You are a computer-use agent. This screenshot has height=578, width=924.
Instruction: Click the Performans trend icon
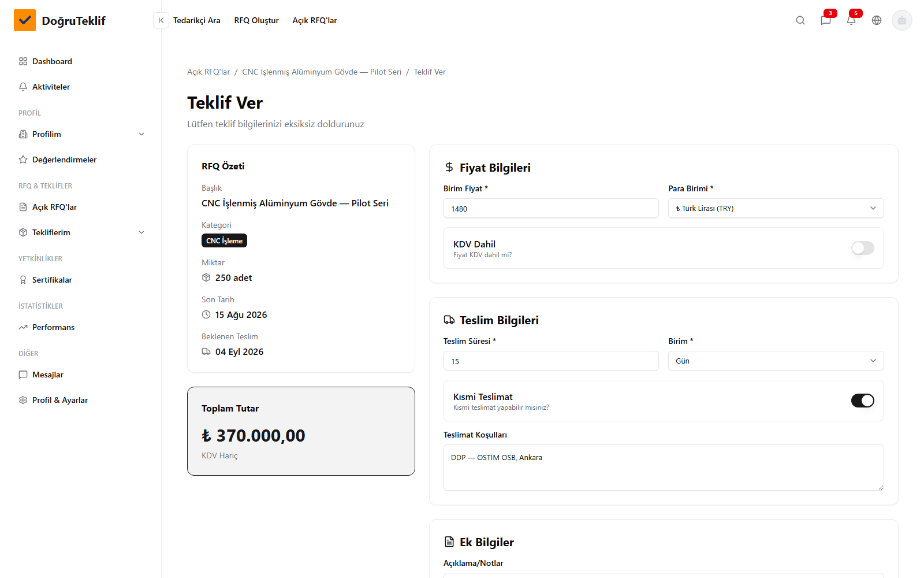[23, 327]
